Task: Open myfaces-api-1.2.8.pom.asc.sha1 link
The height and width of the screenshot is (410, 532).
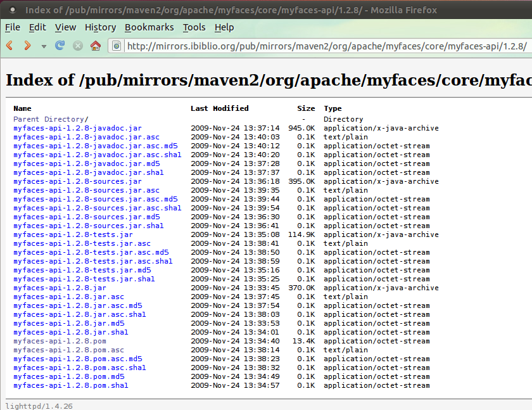Action: (80, 368)
